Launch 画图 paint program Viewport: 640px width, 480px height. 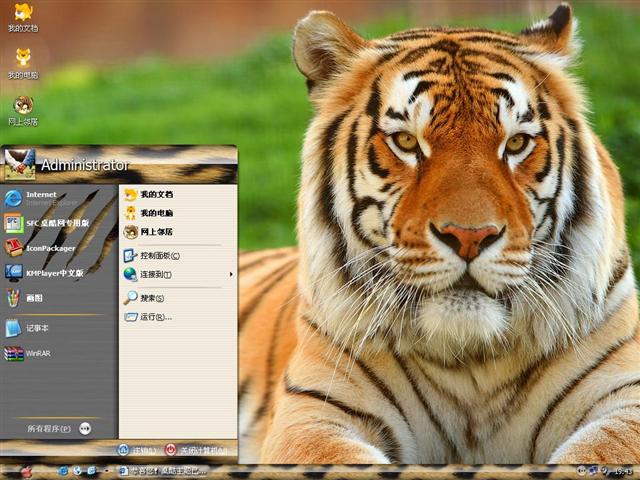tap(24, 298)
